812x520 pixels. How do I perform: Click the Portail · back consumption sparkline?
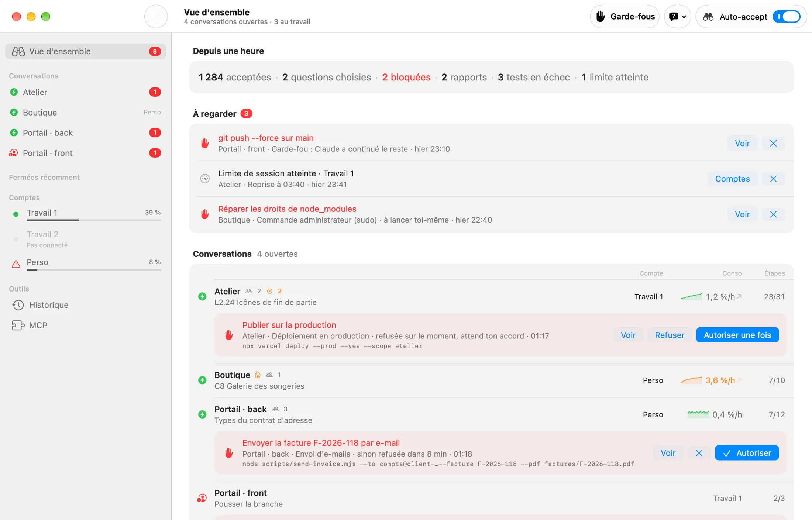[698, 414]
